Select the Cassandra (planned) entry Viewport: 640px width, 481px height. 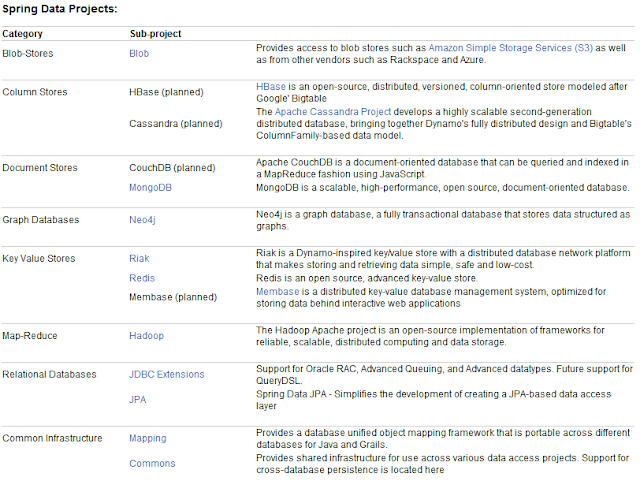(176, 124)
